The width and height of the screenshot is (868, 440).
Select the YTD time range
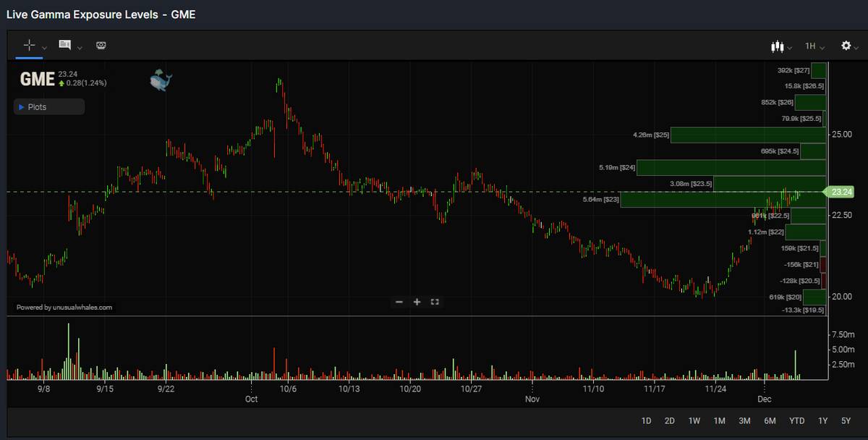click(x=796, y=420)
